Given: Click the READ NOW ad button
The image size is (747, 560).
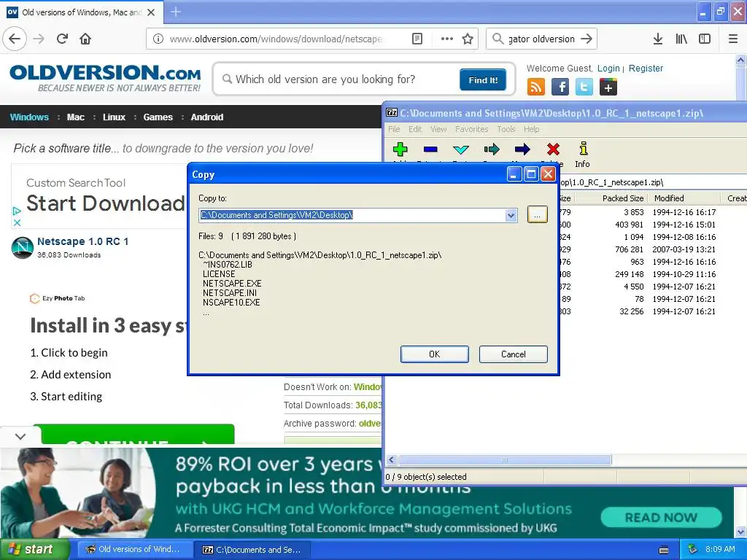Looking at the screenshot, I should (661, 517).
